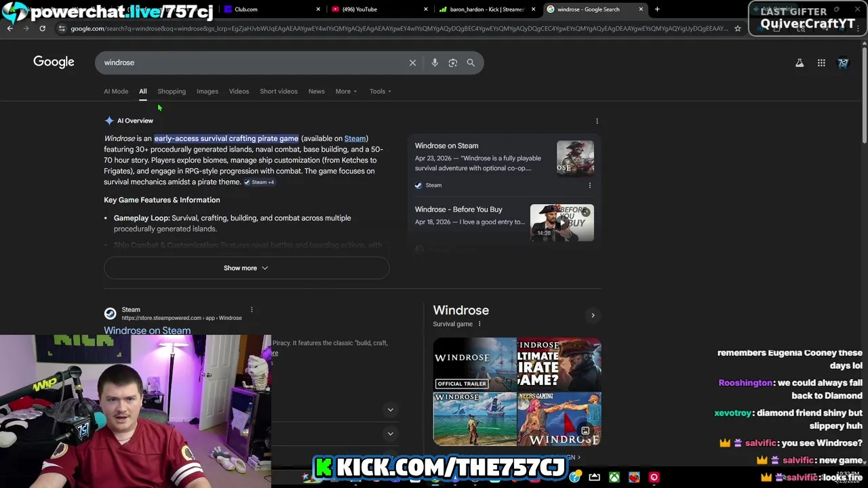Open the Xbox app in taskbar

pyautogui.click(x=614, y=477)
